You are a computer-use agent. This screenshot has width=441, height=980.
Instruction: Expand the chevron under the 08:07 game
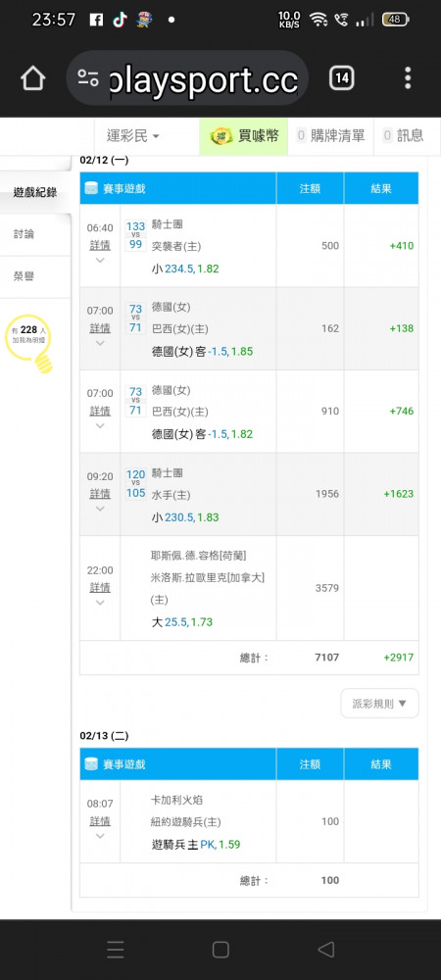click(x=100, y=836)
